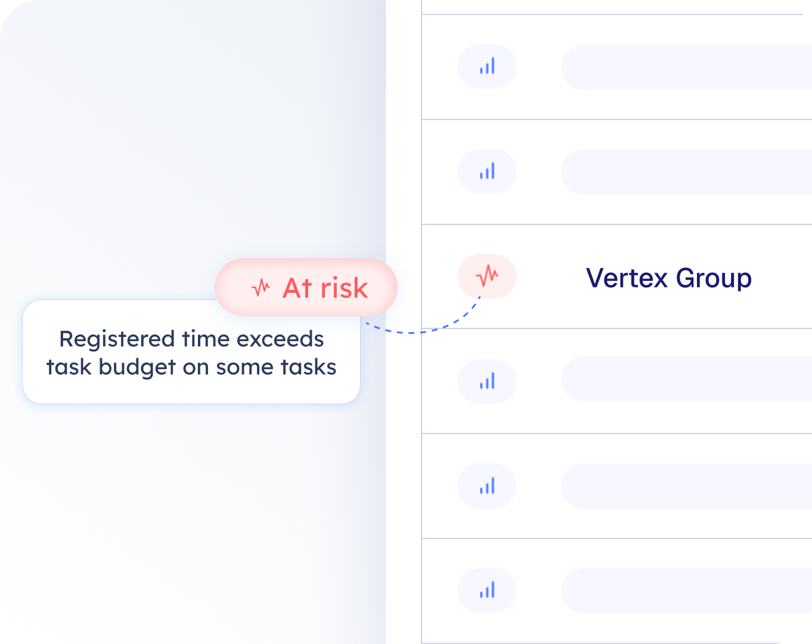Click the At risk badge text
This screenshot has width=812, height=644.
[326, 288]
